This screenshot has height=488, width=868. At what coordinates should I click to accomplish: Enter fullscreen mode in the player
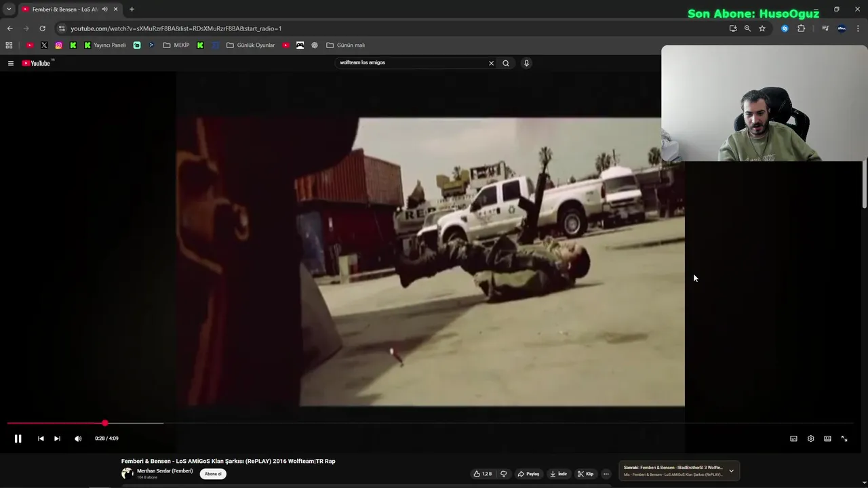844,439
